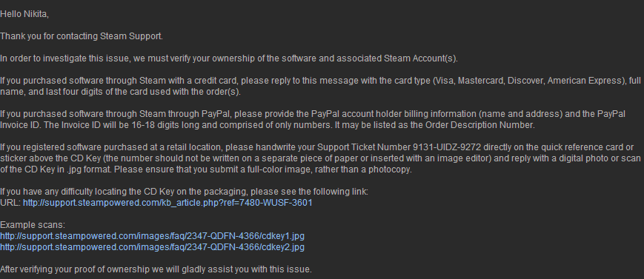Click the 'After verifying your proof of ownership' line

[156, 269]
